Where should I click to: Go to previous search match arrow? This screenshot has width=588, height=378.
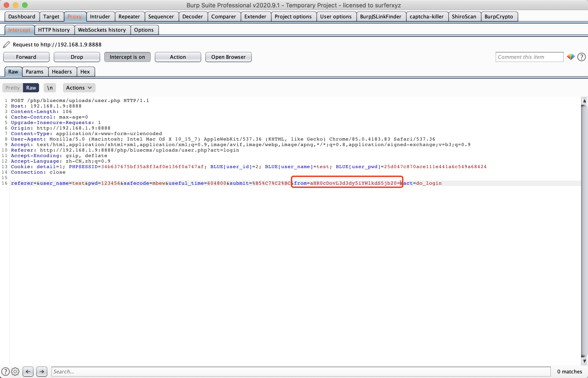[28, 371]
